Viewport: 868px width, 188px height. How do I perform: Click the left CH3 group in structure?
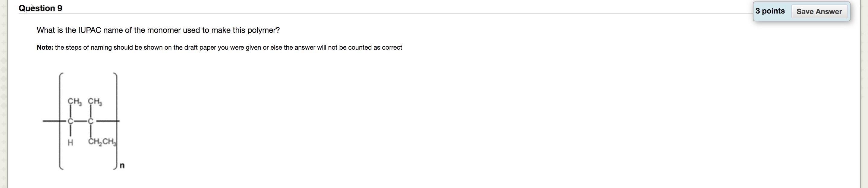point(74,101)
